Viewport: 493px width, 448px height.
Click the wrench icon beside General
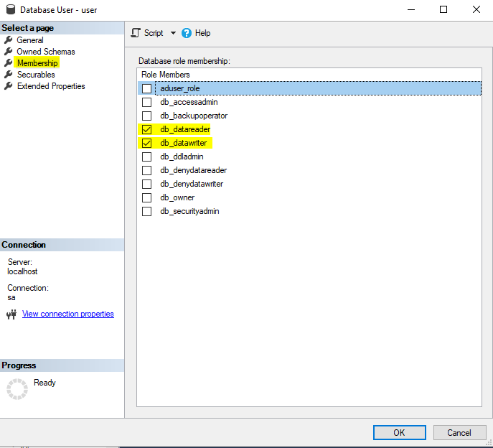pyautogui.click(x=8, y=40)
